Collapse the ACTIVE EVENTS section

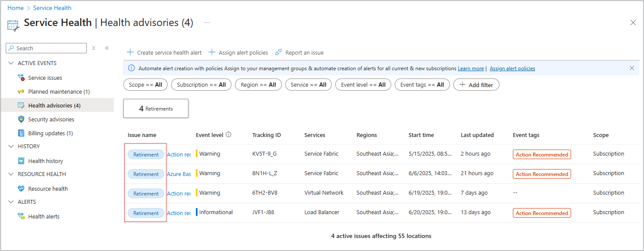click(11, 63)
